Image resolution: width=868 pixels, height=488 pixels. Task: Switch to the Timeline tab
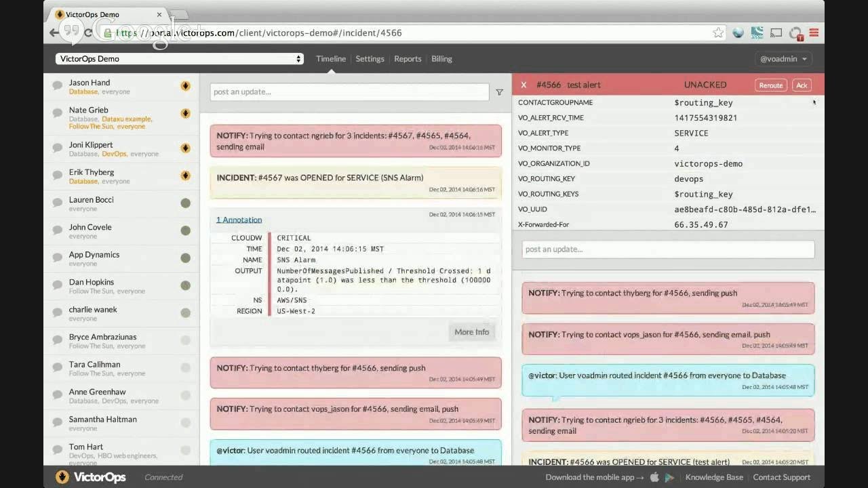pyautogui.click(x=331, y=59)
